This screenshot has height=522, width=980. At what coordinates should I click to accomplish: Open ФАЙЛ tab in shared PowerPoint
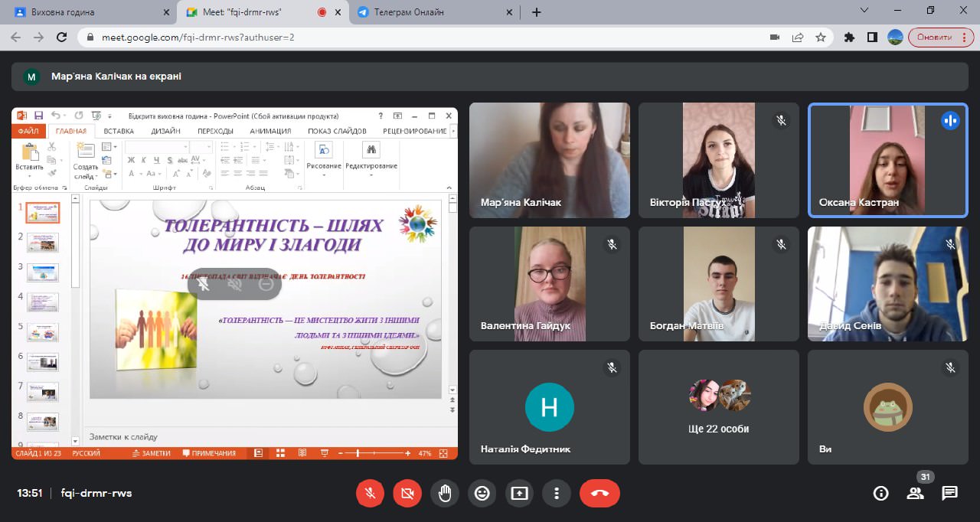tap(27, 131)
